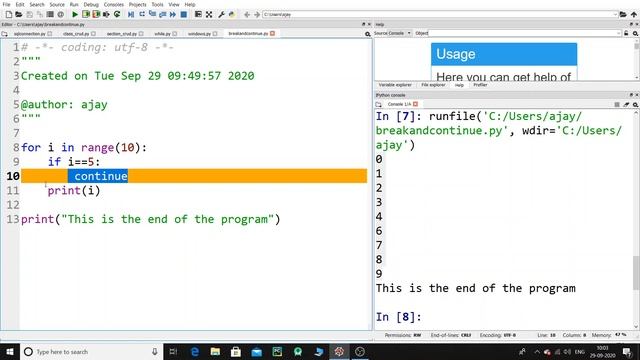The image size is (640, 360).
Task: Browse the editor tabs list
Action: (x=4, y=34)
